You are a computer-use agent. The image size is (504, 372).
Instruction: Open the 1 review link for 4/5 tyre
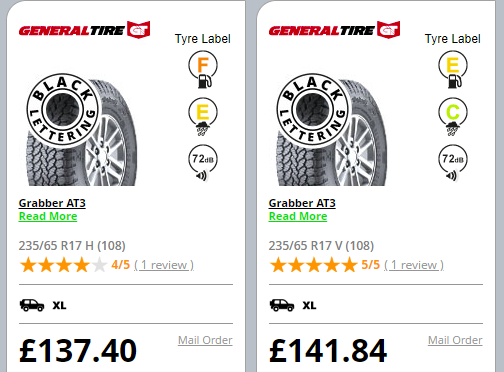click(164, 265)
